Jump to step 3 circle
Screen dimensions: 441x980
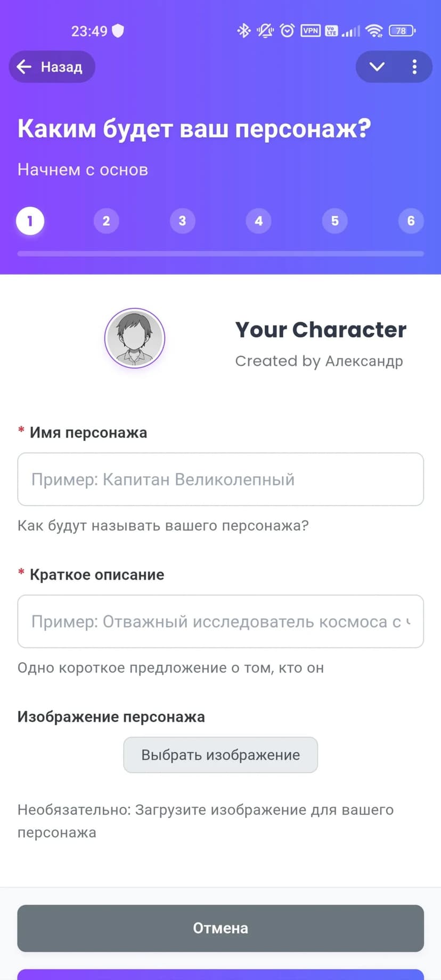[x=182, y=221]
